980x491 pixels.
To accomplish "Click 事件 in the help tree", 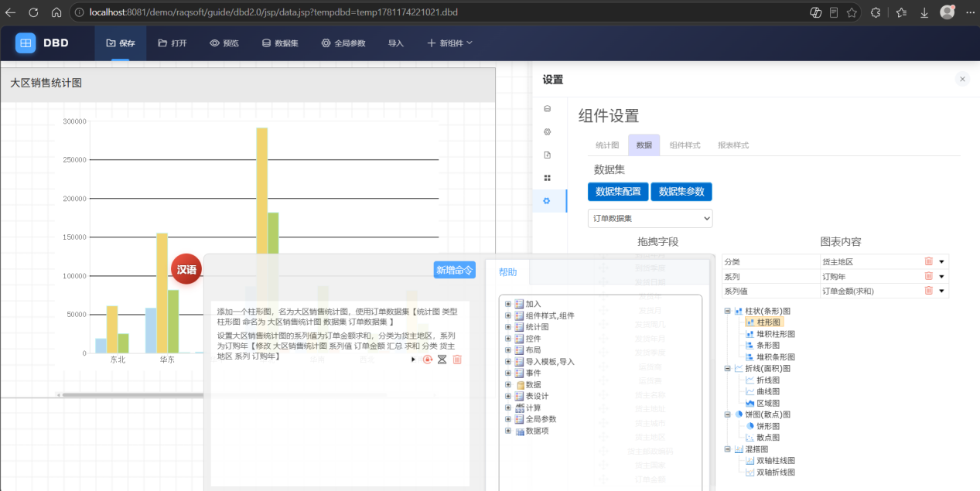I will (x=533, y=373).
